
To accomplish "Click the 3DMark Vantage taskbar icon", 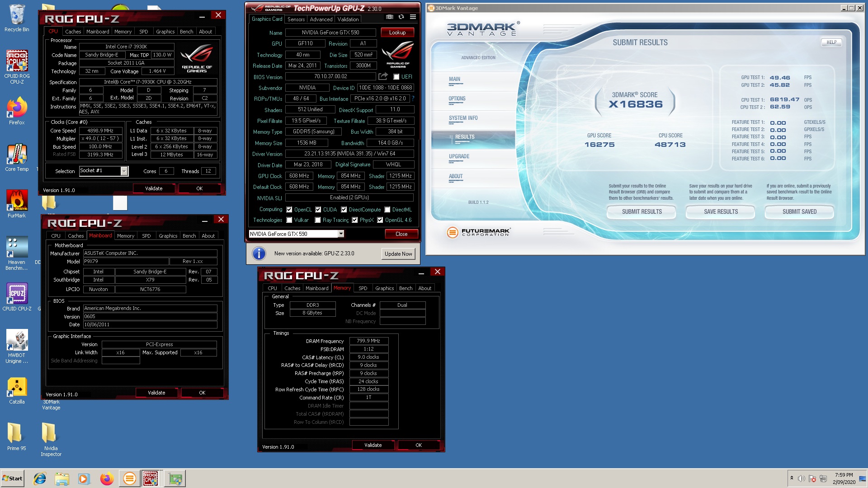I will (129, 479).
